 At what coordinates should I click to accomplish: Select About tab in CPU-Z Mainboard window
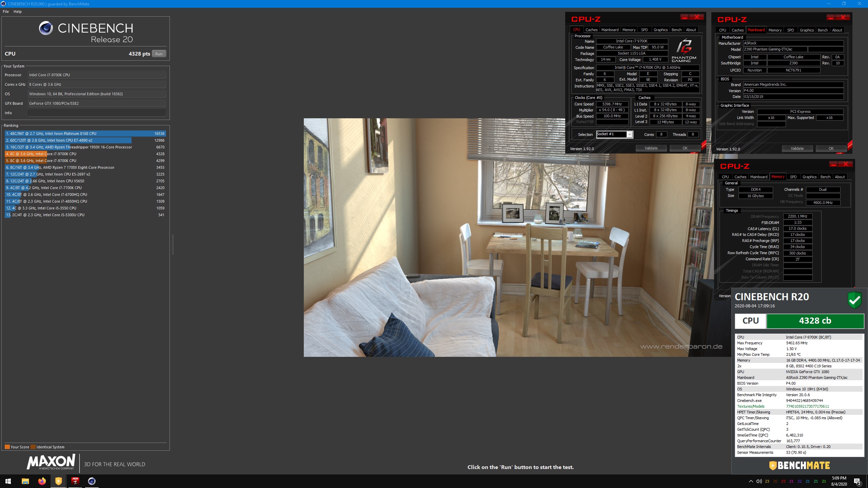[x=837, y=30]
